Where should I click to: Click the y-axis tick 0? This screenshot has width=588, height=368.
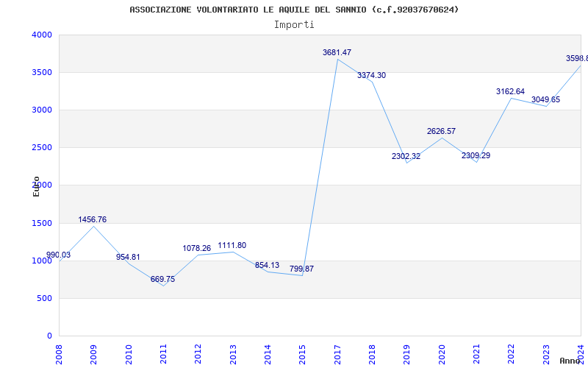click(x=49, y=336)
